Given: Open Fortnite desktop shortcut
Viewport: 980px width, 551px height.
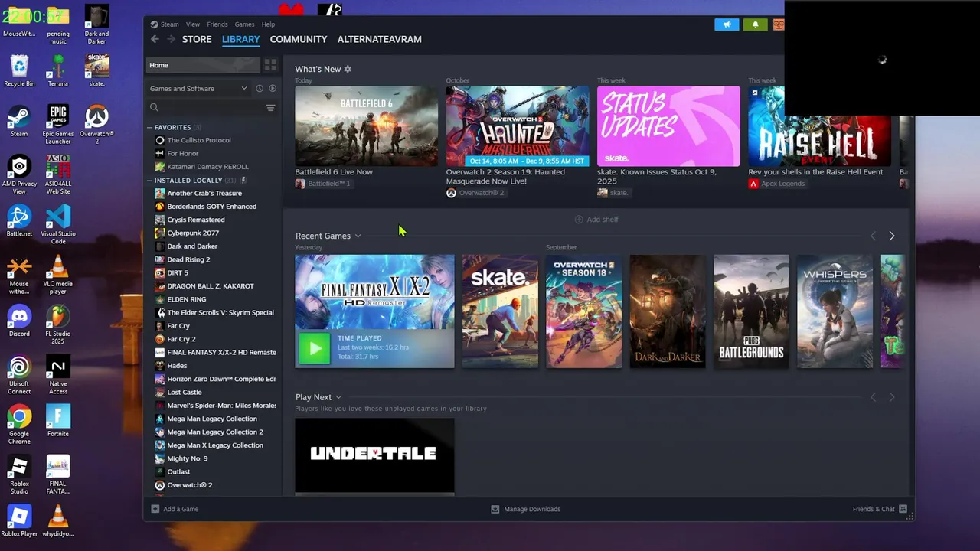Looking at the screenshot, I should [x=58, y=422].
